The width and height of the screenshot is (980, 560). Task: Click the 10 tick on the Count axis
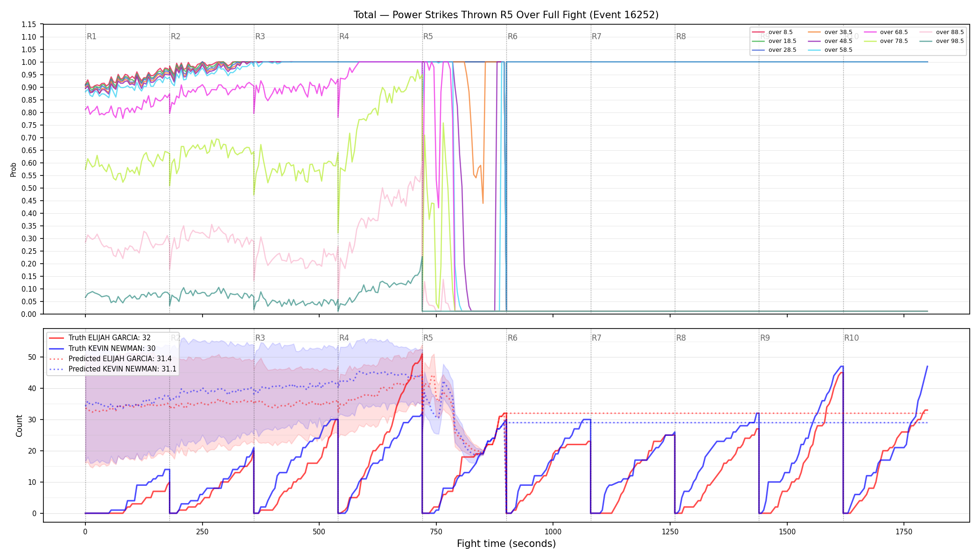(x=32, y=482)
